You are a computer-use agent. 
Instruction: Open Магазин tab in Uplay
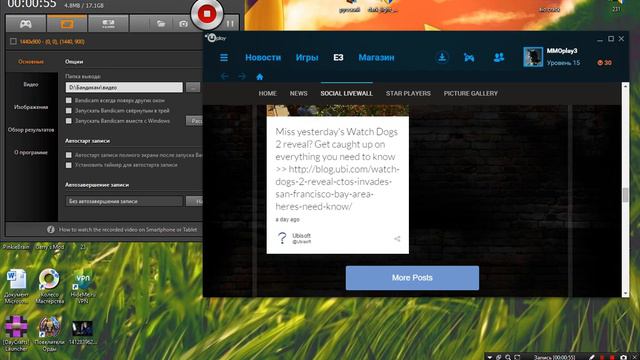(x=376, y=58)
